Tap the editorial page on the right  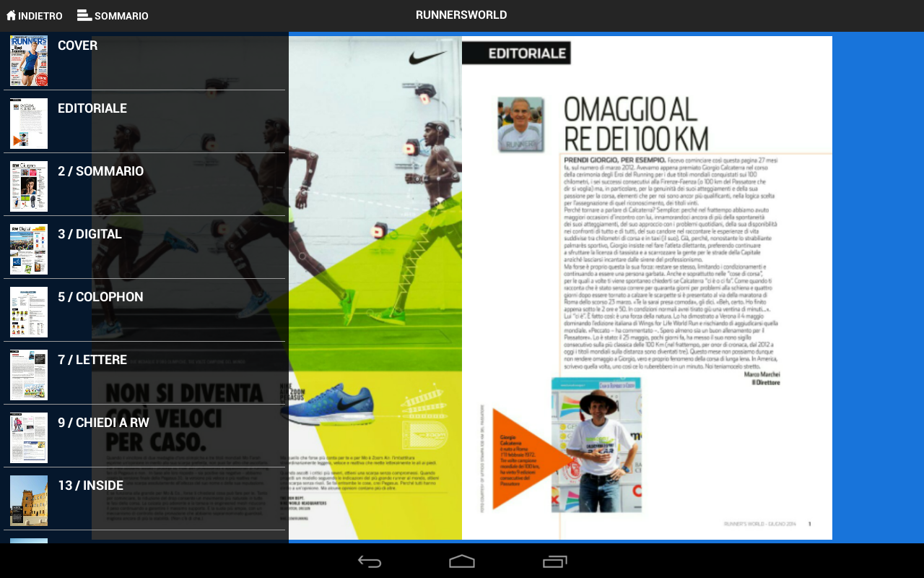tap(647, 288)
